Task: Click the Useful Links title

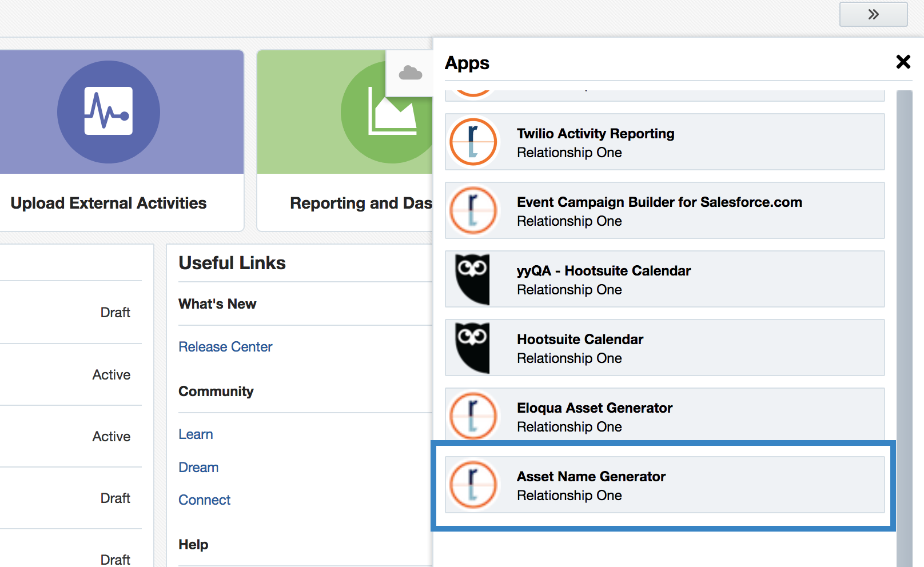Action: click(232, 263)
